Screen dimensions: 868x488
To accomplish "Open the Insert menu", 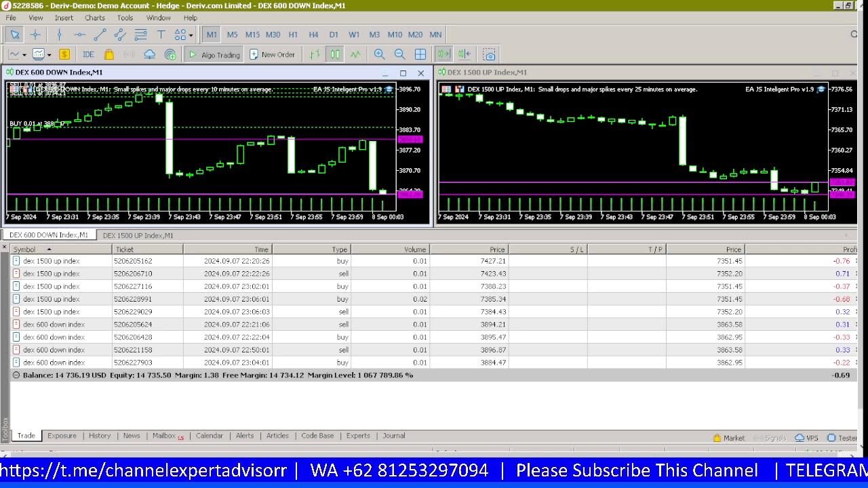I will pyautogui.click(x=64, y=18).
